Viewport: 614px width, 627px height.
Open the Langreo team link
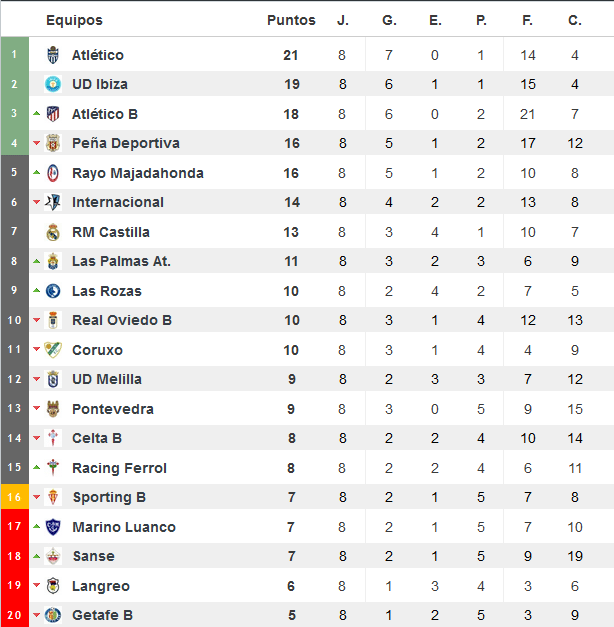(x=101, y=586)
